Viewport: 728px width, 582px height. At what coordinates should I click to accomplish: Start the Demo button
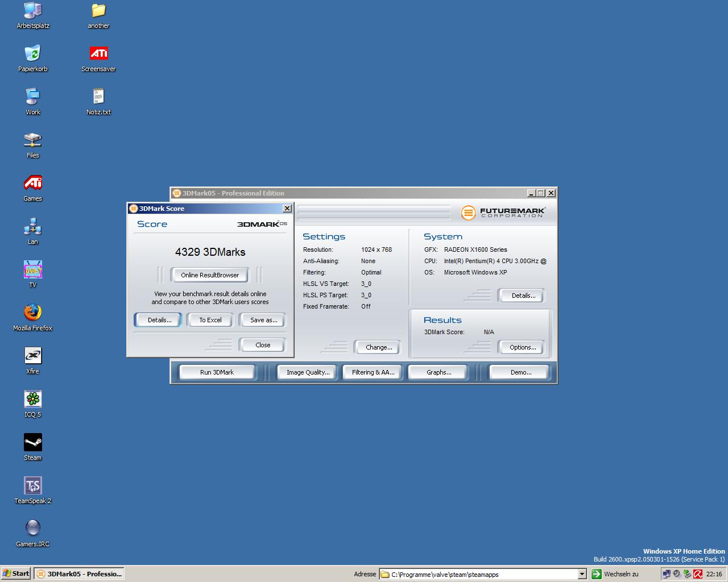[520, 372]
